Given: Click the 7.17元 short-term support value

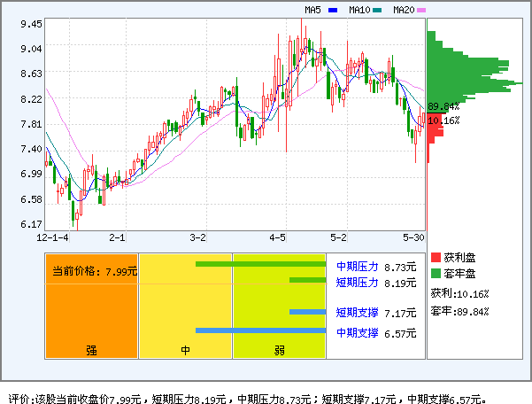Looking at the screenshot, I should click(400, 313).
